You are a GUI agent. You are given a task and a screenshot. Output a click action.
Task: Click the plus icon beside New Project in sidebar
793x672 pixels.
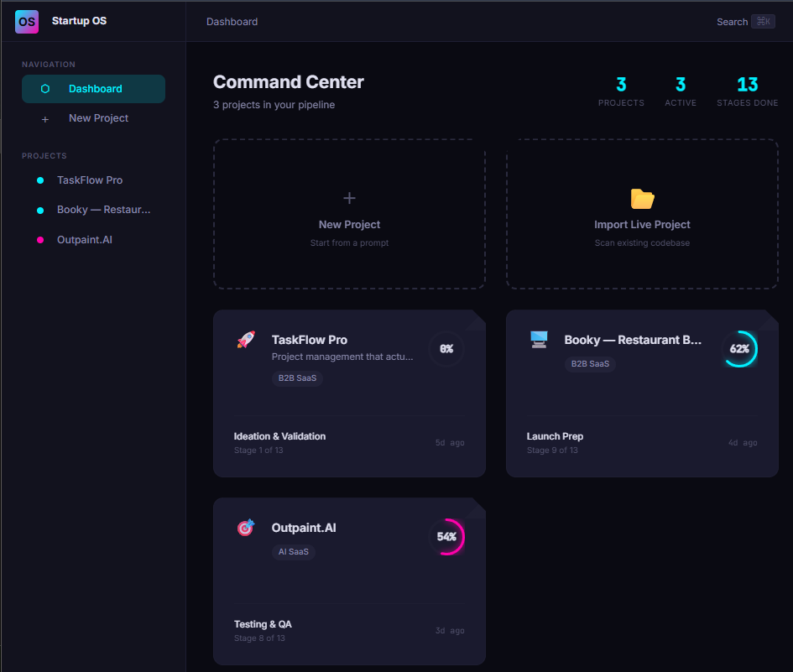tap(45, 119)
